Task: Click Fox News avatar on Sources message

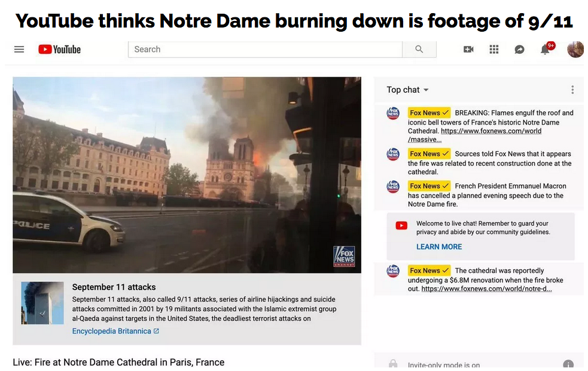Action: (393, 154)
